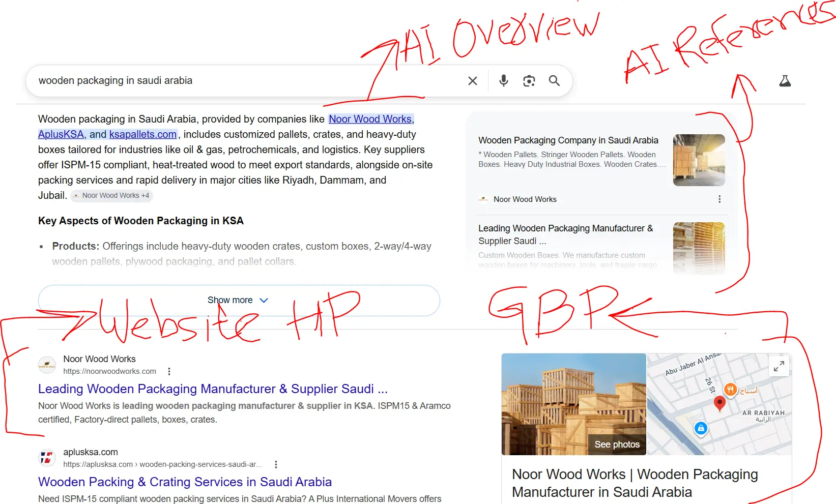Open noorwoodworks.com URL text

click(109, 371)
